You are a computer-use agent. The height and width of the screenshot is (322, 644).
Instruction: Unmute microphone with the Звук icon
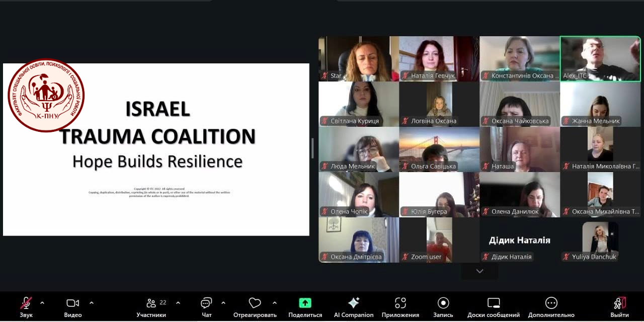coord(26,303)
